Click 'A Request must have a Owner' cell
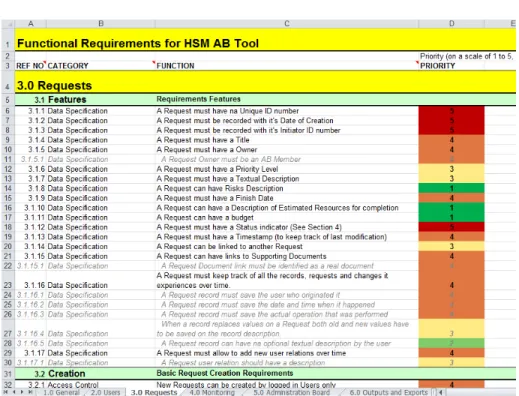 pyautogui.click(x=287, y=149)
